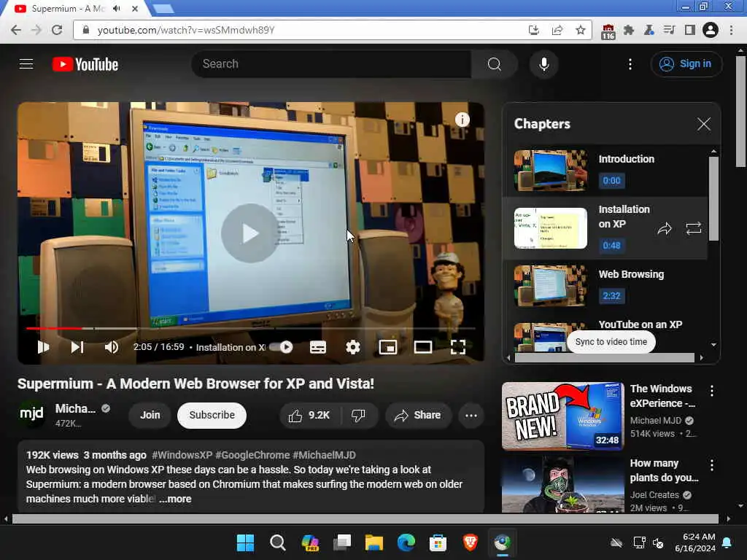Open the Web Browsing chapter thumbnail
This screenshot has height=560, width=747.
click(x=550, y=286)
